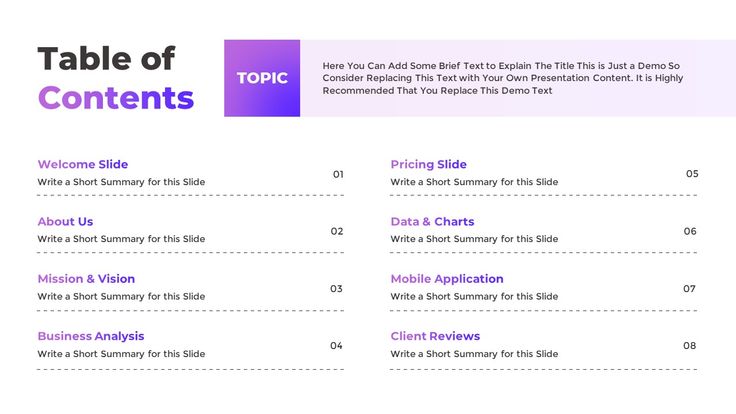The image size is (736, 414).
Task: Open the Mobile Application entry
Action: [447, 279]
